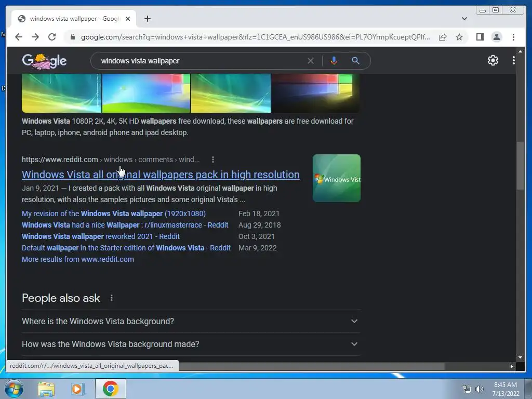Click the scroll up arrow
532x399 pixels.
(520, 51)
